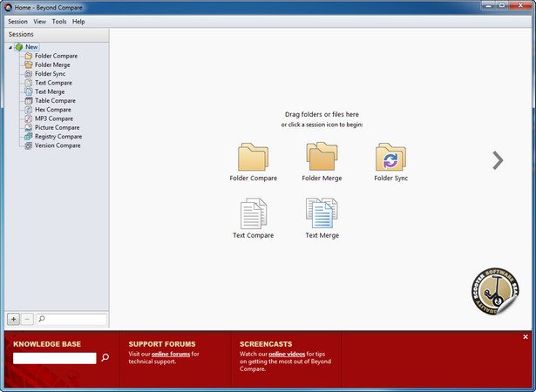Follow the online videos link

point(287,354)
